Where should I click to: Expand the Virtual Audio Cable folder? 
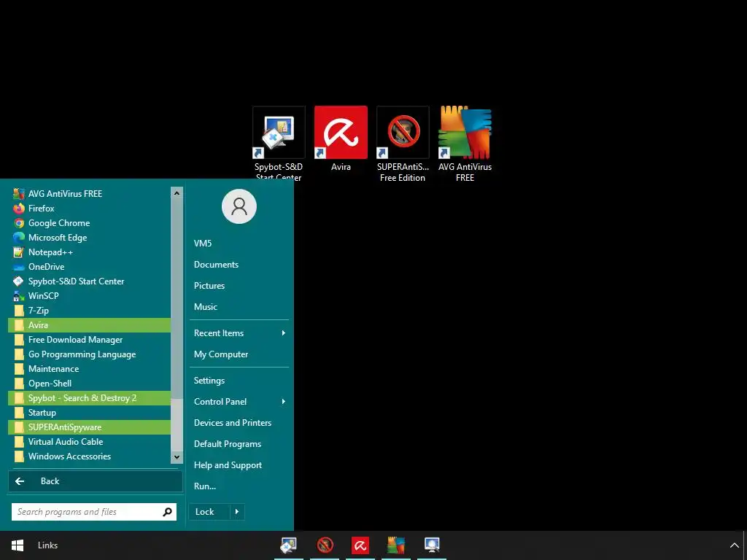89,441
